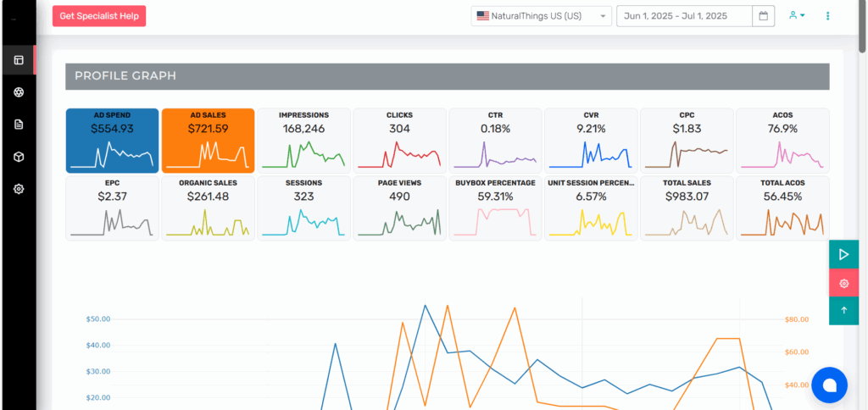Open the three-dot more options menu
This screenshot has width=868, height=410.
827,16
